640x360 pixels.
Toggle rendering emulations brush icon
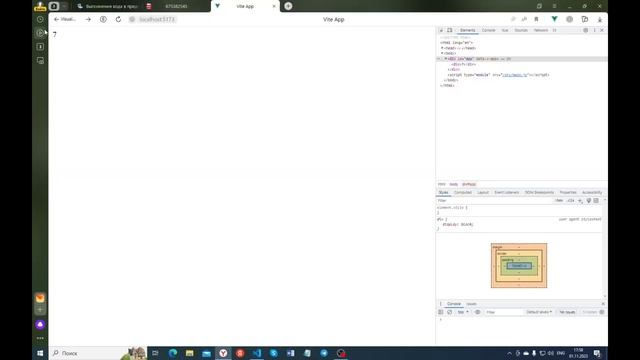(x=589, y=200)
